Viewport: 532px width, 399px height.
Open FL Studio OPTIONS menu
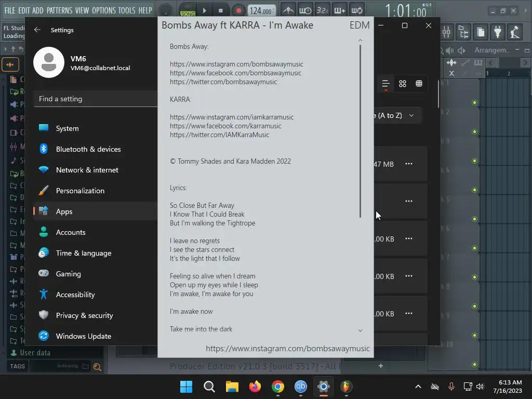point(104,10)
